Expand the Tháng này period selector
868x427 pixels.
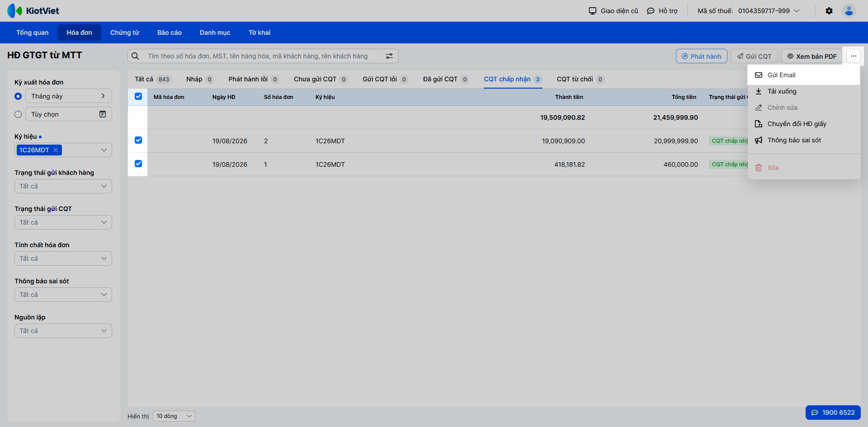69,96
